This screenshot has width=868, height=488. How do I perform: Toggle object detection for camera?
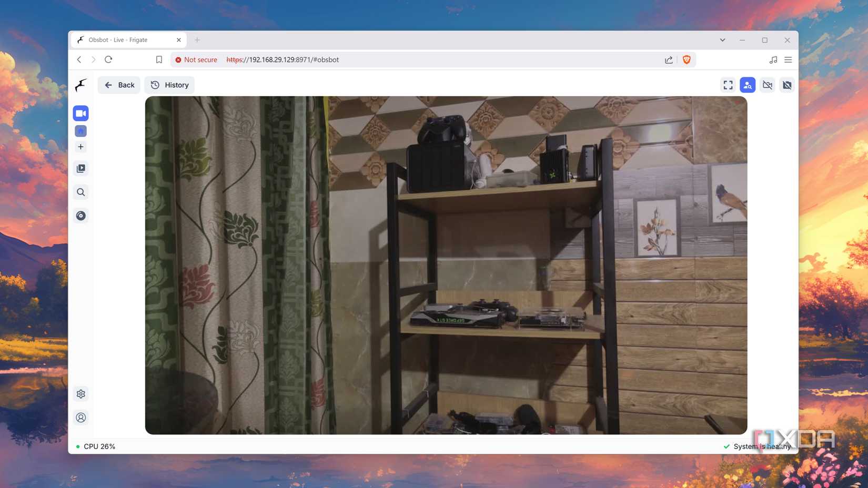(748, 85)
